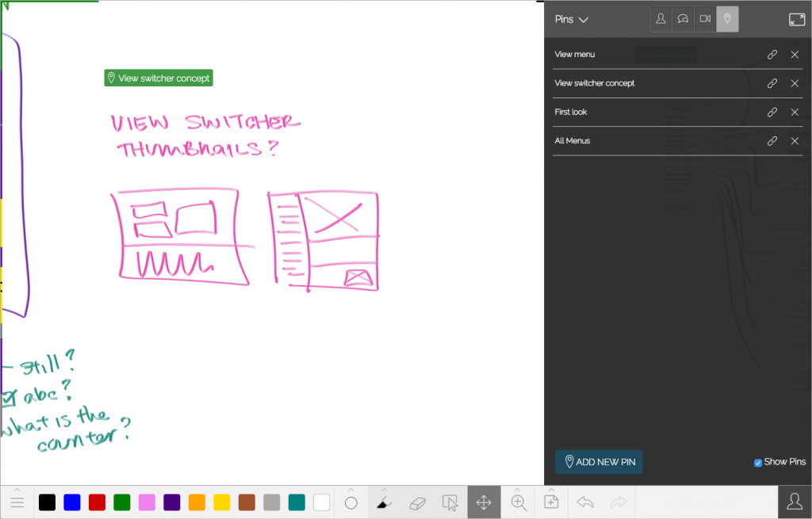This screenshot has width=812, height=519.
Task: Switch to the participants tab
Action: (x=661, y=19)
